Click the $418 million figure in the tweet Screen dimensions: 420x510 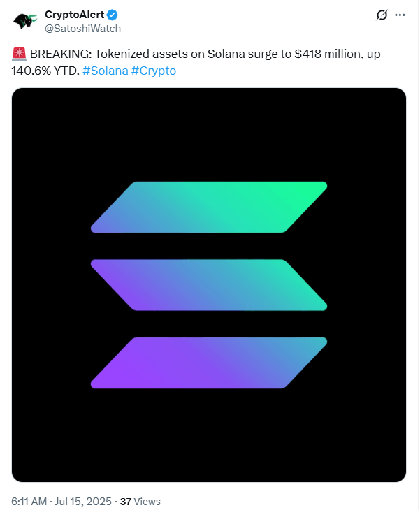[x=328, y=54]
